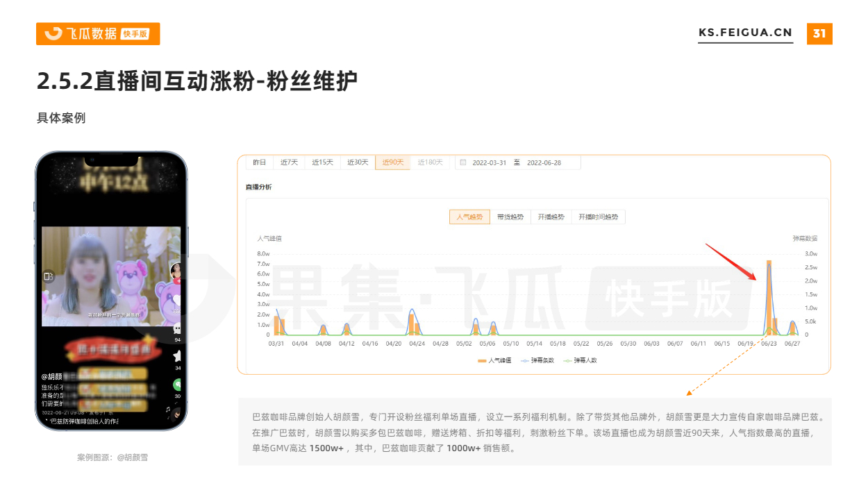Switch to the 开播时间趋势 tab

598,217
